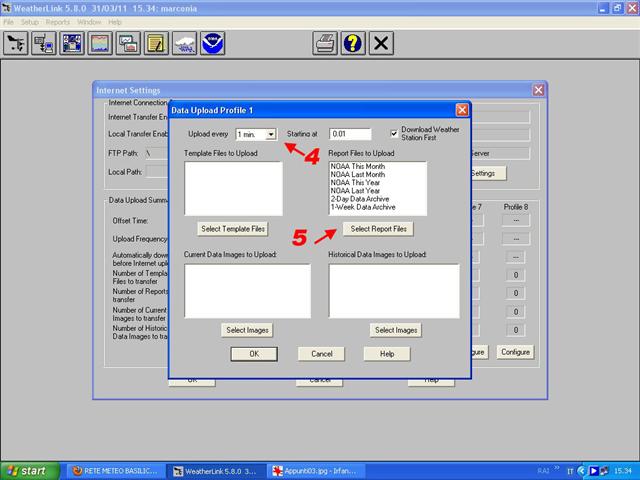Select NOAA This Year report entry
Viewport: 640px width, 480px height.
(x=355, y=183)
